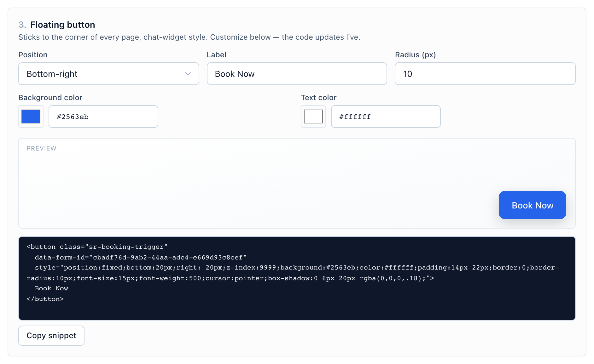The height and width of the screenshot is (364, 594).
Task: Click the Position field label
Action: [33, 55]
